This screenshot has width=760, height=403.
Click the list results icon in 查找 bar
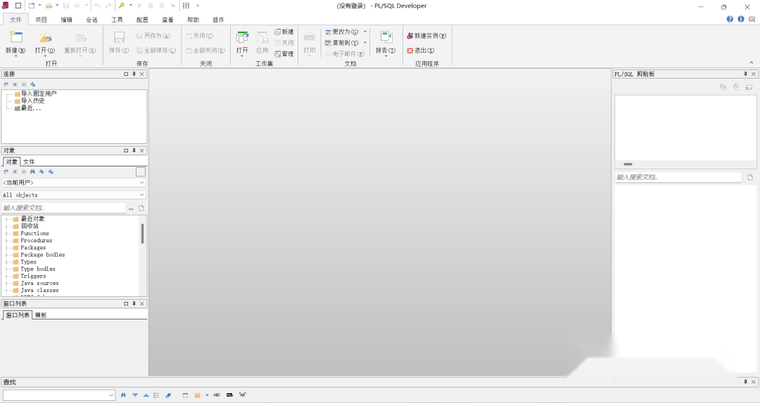[156, 395]
